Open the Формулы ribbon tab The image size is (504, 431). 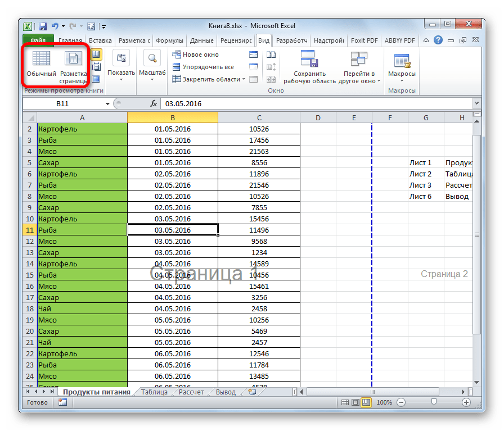[169, 40]
